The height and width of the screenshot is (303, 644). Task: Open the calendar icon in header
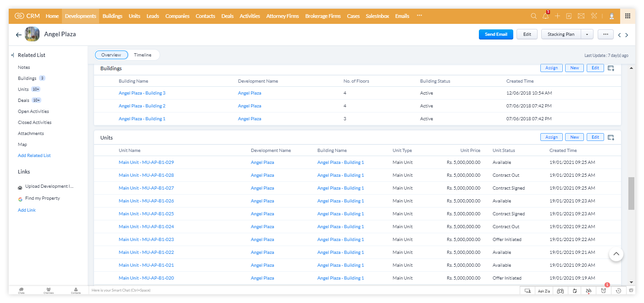coord(569,16)
